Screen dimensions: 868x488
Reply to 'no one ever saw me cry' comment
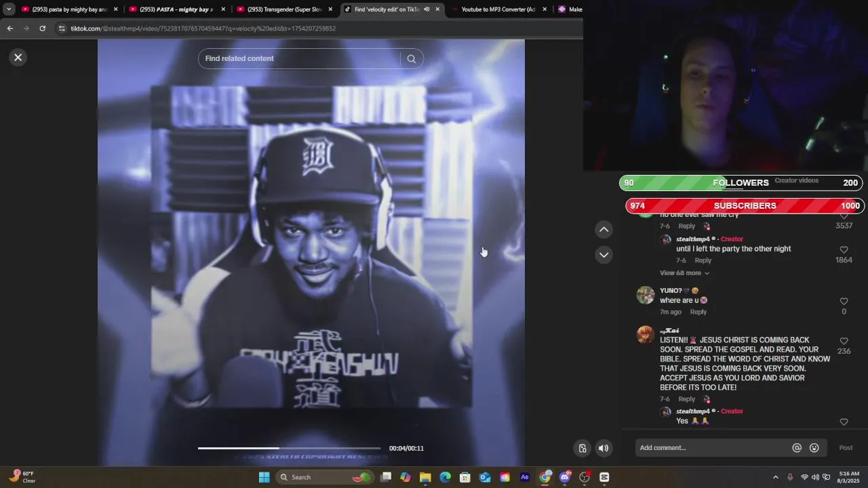click(687, 226)
